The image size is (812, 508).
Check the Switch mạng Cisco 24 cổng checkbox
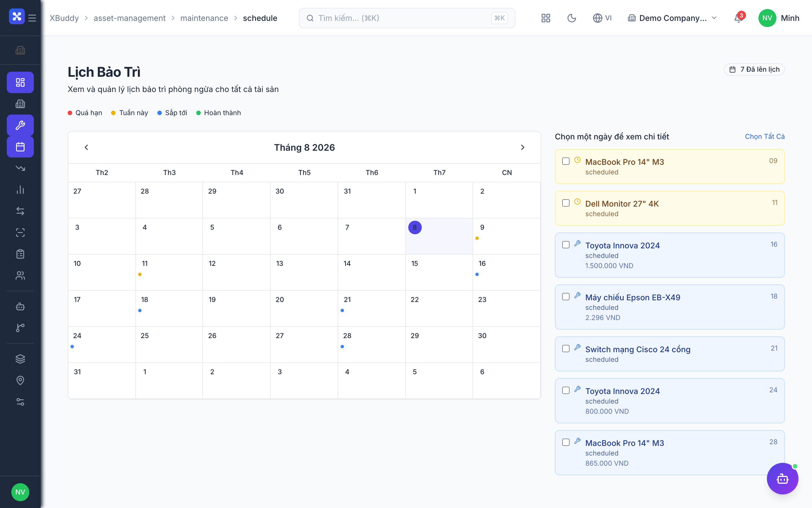pos(566,349)
